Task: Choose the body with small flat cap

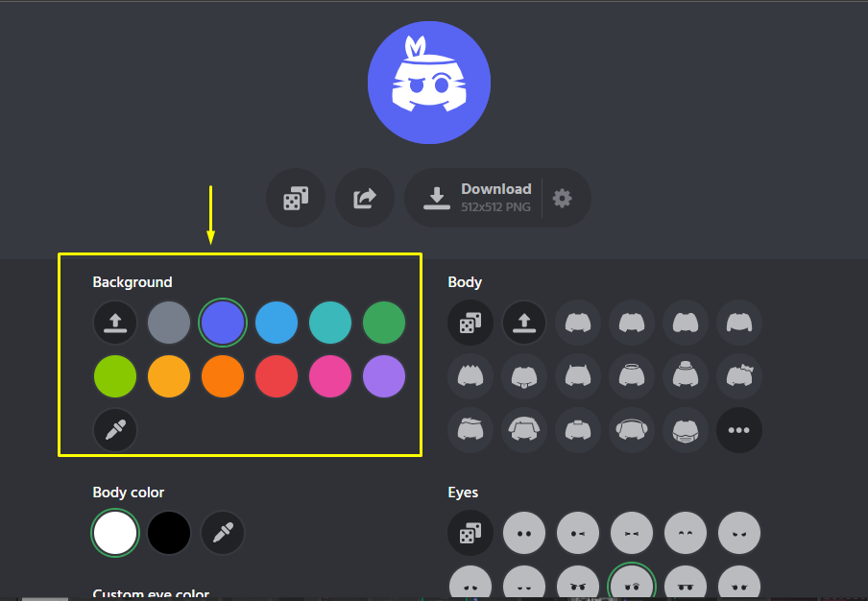Action: (x=577, y=430)
